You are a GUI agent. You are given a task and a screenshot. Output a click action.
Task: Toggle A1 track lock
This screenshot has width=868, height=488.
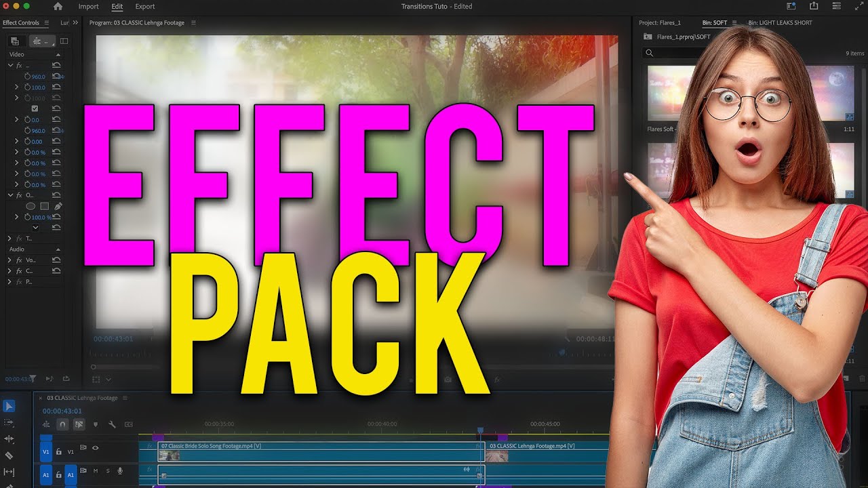pos(58,475)
